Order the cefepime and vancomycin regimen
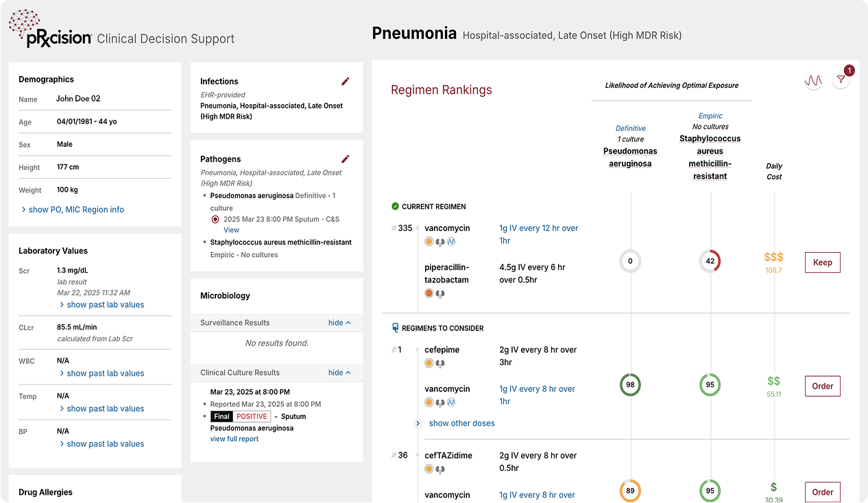This screenshot has width=868, height=503. 822,386
